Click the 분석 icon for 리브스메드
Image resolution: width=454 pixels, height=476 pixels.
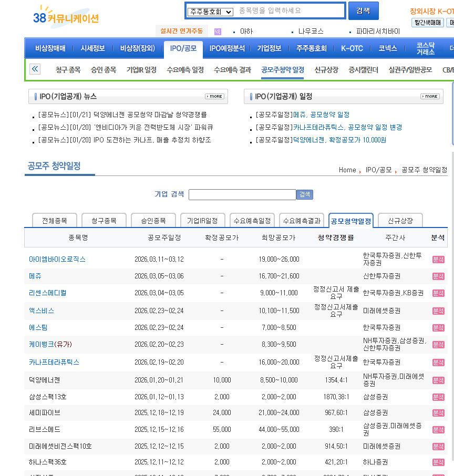click(x=438, y=430)
